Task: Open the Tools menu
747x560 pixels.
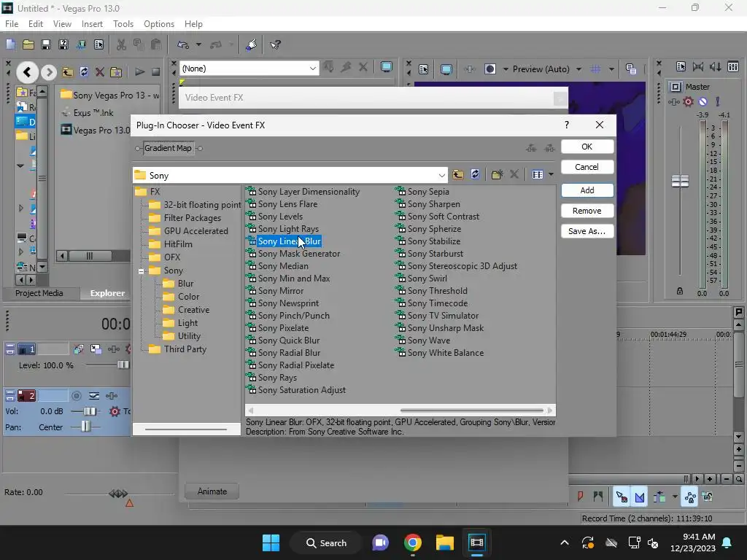Action: [123, 24]
